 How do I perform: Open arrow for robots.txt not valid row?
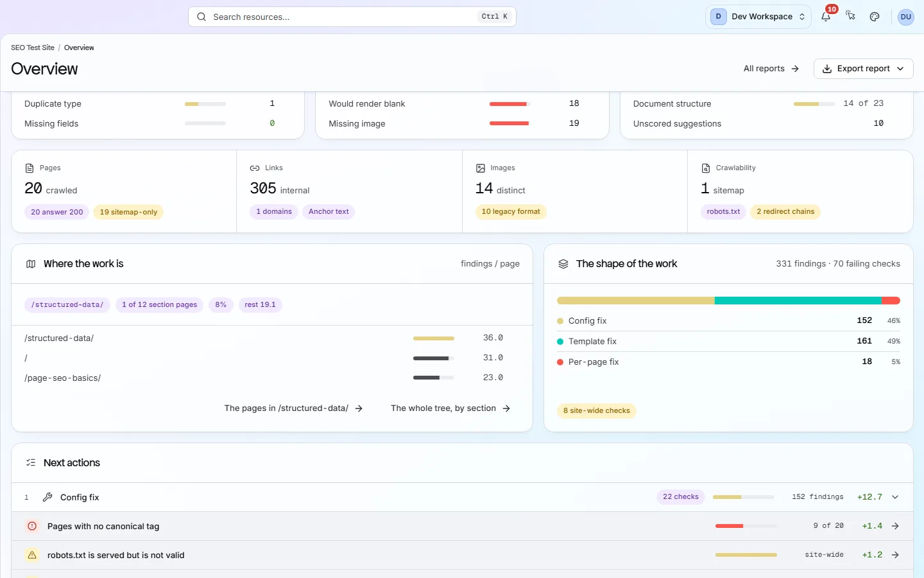[x=895, y=555]
